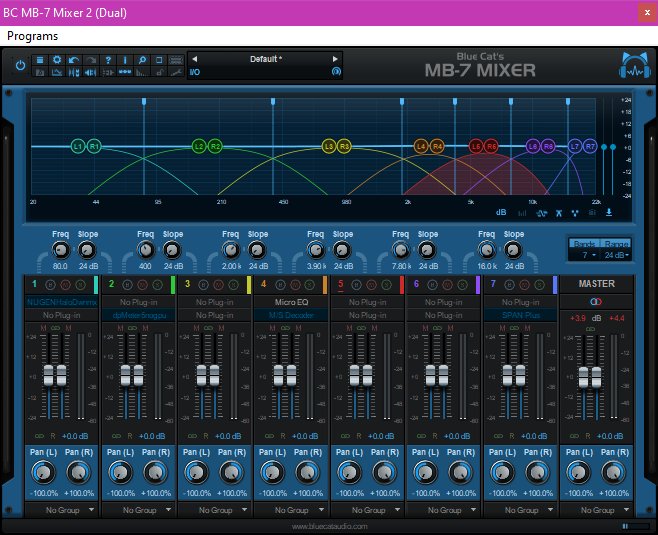Mute band 1 with its M button
The height and width of the screenshot is (535, 658).
coord(65,285)
